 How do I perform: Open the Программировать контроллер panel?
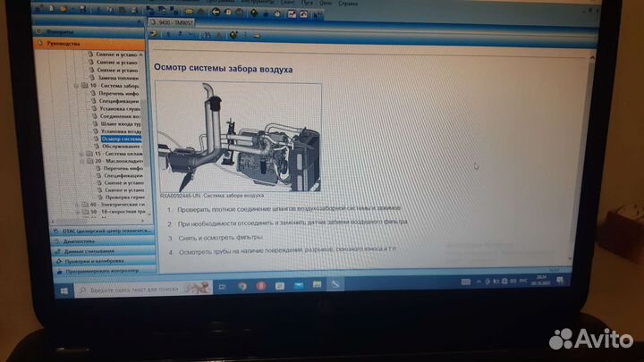tap(105, 271)
